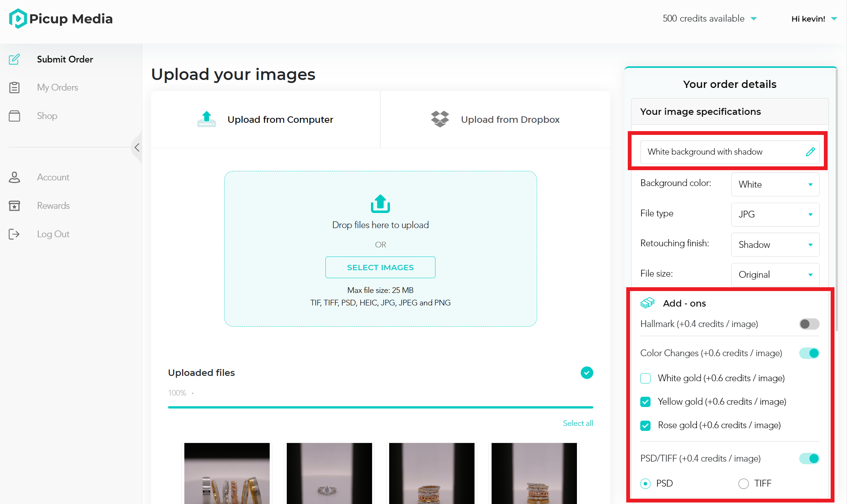This screenshot has height=504, width=847.
Task: Click the Upload from Computer tray icon
Action: click(x=207, y=119)
